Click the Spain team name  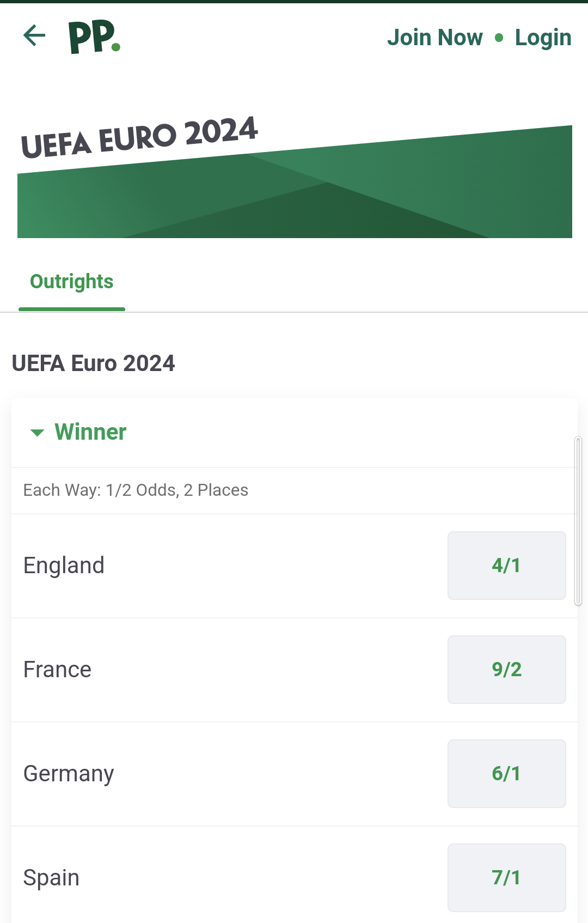[51, 878]
